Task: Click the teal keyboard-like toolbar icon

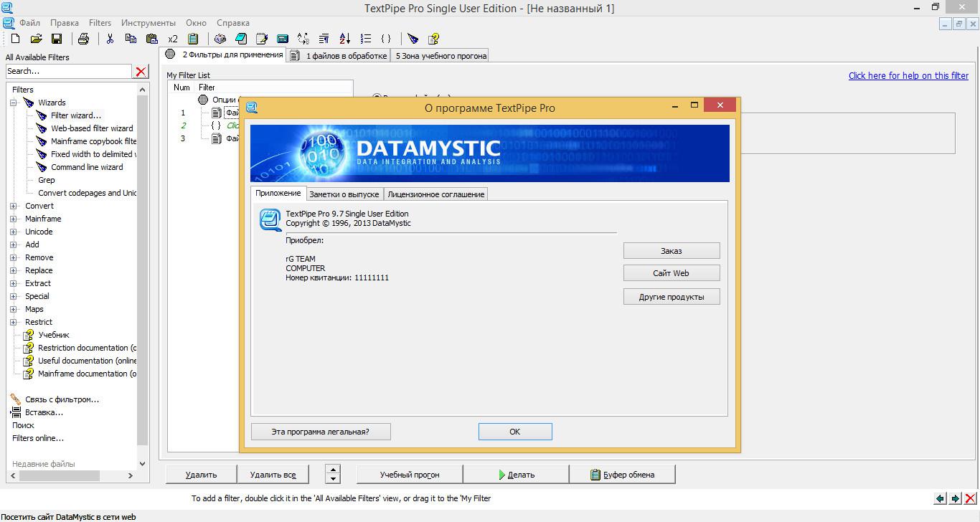Action: (283, 39)
